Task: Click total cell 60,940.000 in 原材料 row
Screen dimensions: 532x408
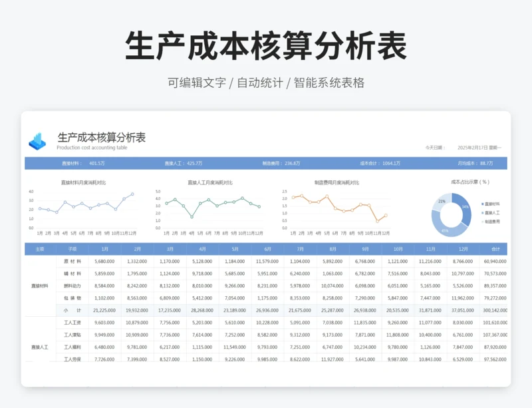Action: [495, 262]
